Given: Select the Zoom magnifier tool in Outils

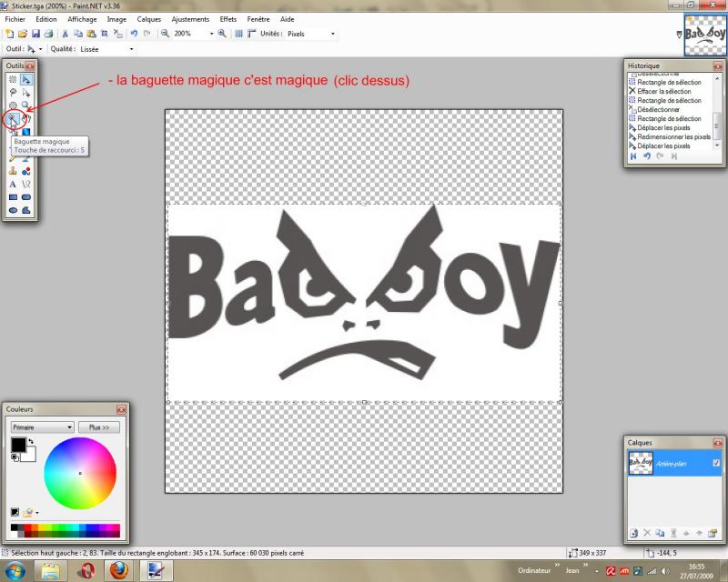Looking at the screenshot, I should coord(26,105).
